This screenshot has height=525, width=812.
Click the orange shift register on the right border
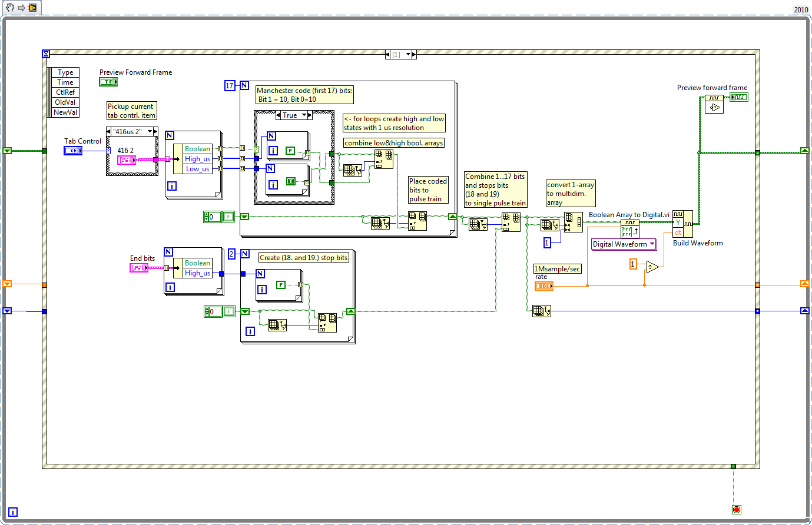805,284
